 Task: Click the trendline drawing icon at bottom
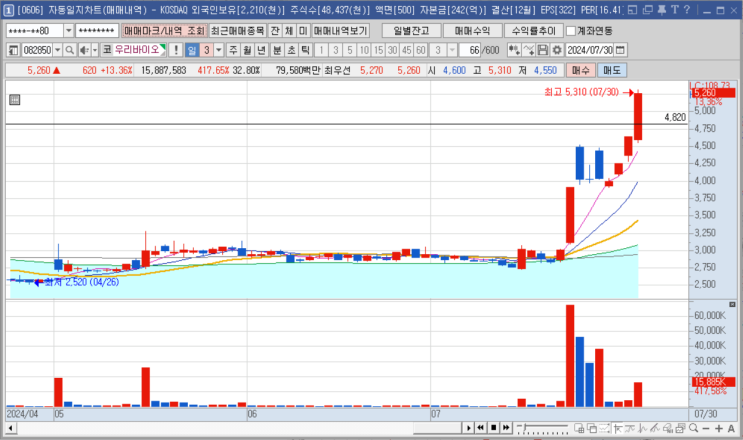click(655, 429)
